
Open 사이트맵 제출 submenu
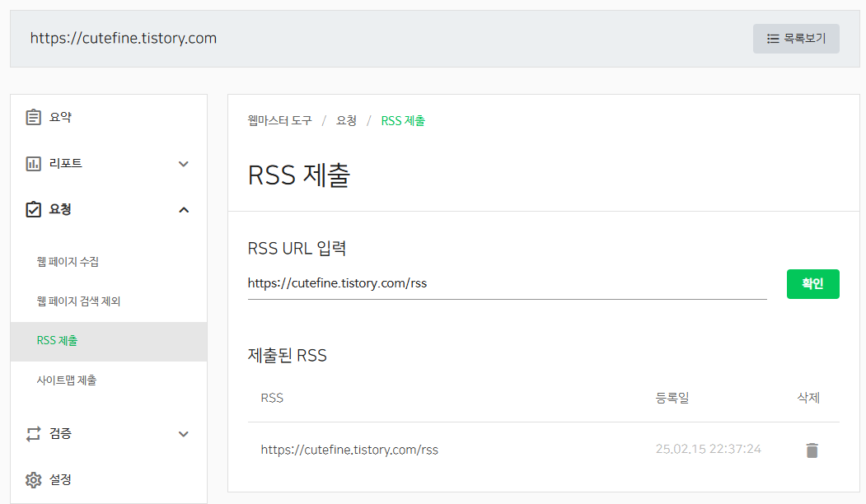click(66, 380)
